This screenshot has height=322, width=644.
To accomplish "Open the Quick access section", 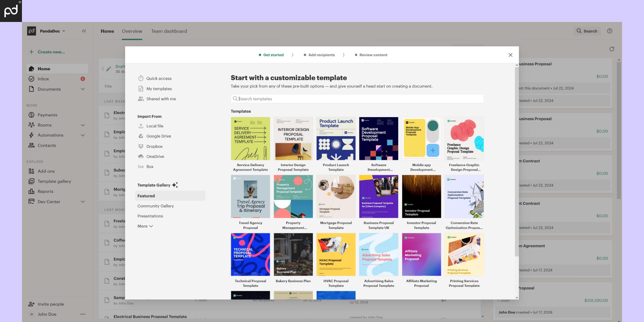I will (159, 79).
